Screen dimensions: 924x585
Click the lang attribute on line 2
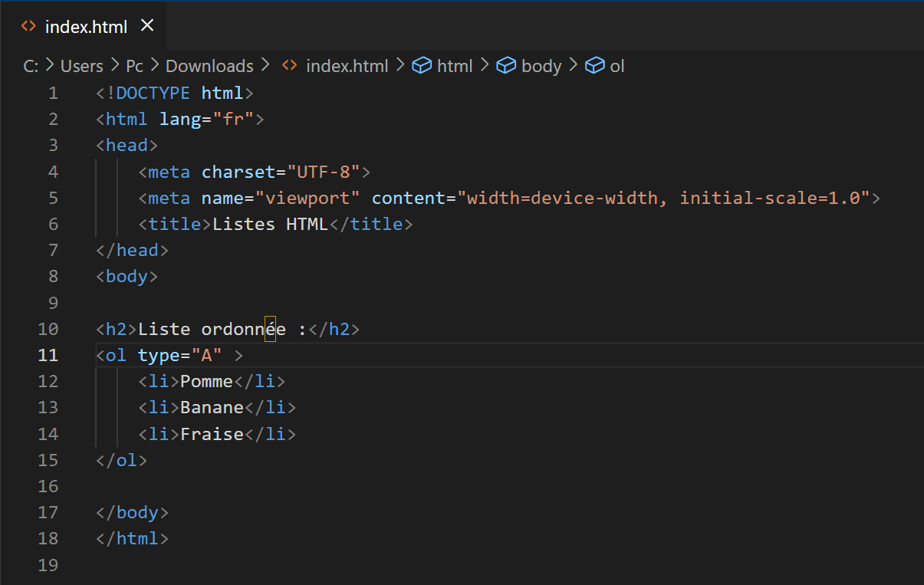tap(180, 120)
